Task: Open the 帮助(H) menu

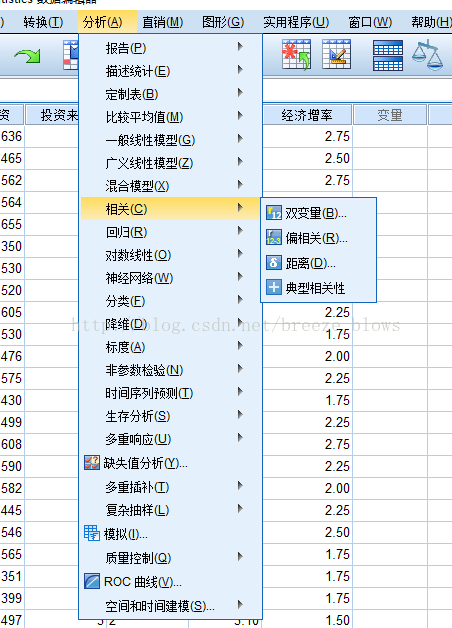Action: point(431,22)
